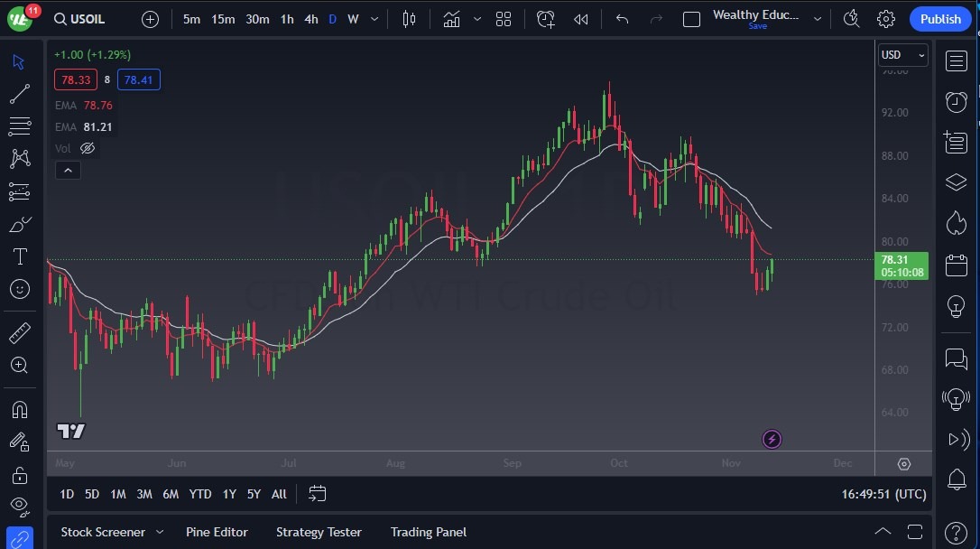This screenshot has height=549, width=980.
Task: Click the USOIL symbol search field
Action: (x=79, y=18)
